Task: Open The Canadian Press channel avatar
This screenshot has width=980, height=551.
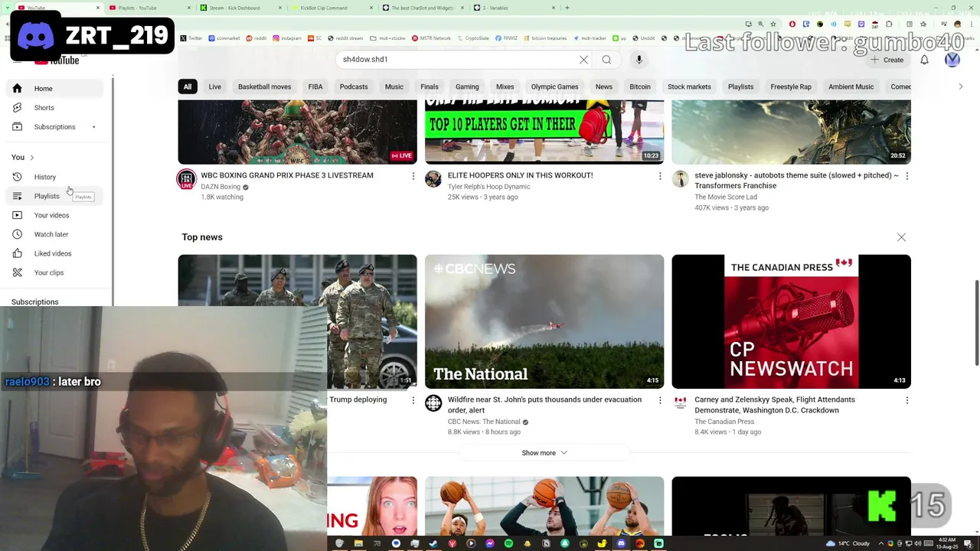Action: 680,403
